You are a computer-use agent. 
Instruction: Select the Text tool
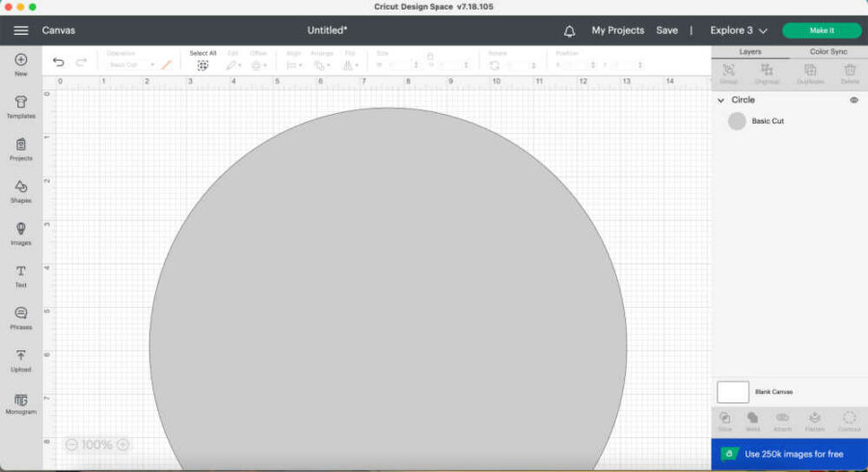(20, 274)
